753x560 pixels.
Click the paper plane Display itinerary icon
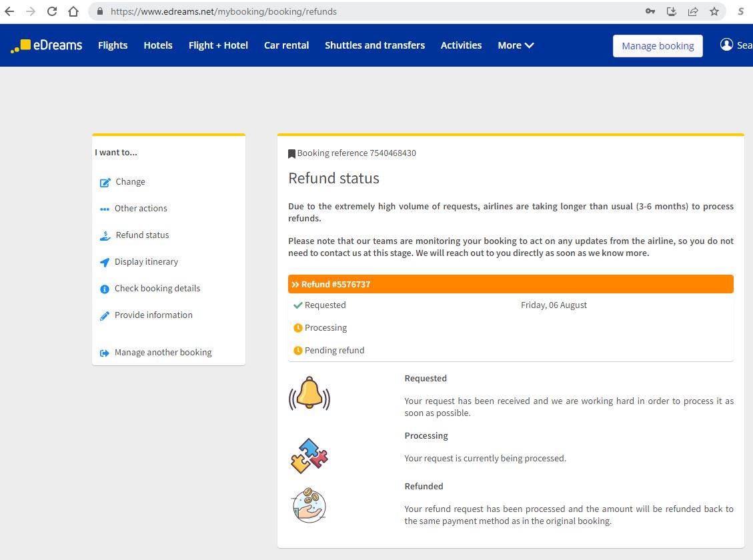105,262
